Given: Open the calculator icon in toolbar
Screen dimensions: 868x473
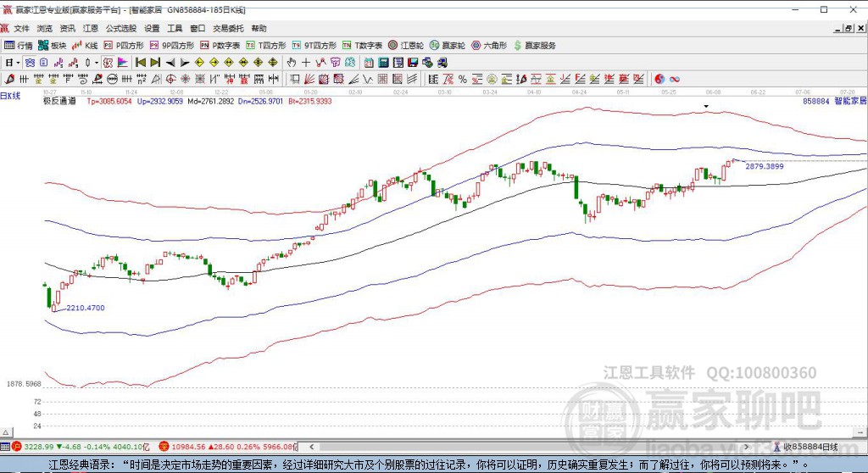Looking at the screenshot, I should pyautogui.click(x=383, y=63).
